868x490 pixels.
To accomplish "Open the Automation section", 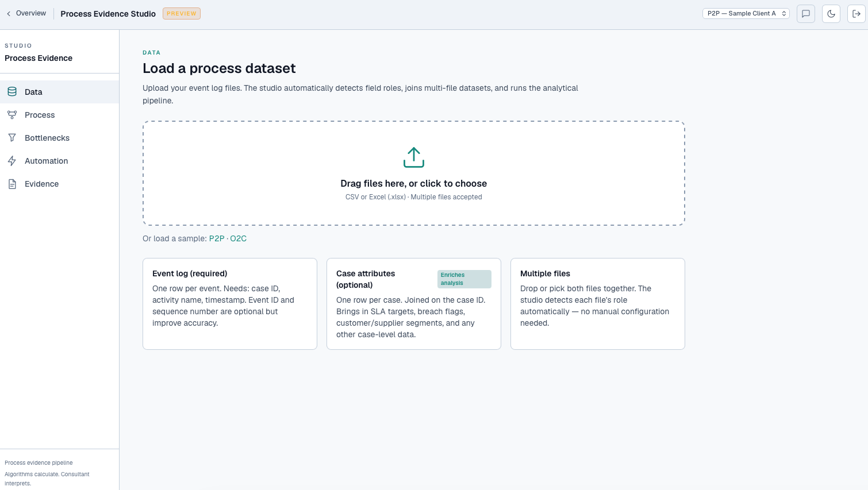I will (59, 161).
